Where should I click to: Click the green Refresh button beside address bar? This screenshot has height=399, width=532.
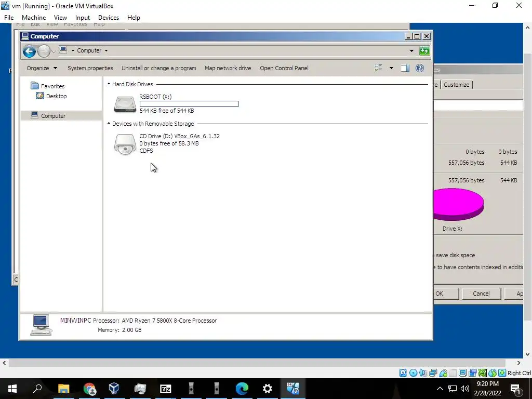click(x=424, y=51)
